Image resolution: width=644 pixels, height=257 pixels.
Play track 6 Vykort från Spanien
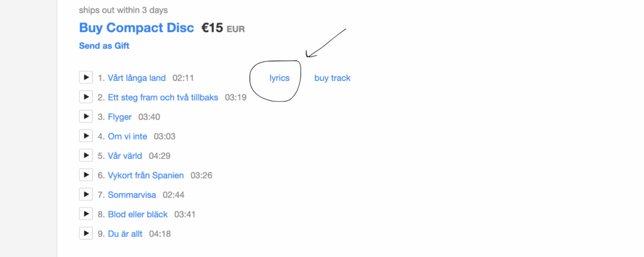tap(86, 175)
